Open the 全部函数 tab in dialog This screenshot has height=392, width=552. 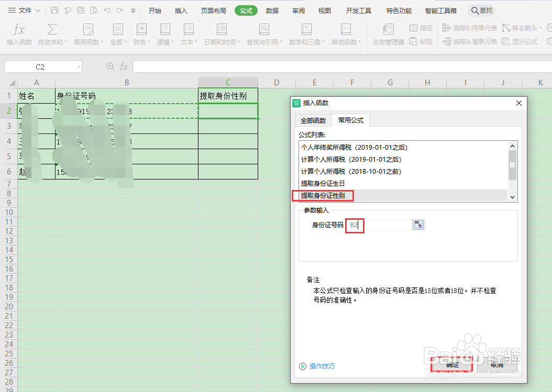pyautogui.click(x=313, y=121)
